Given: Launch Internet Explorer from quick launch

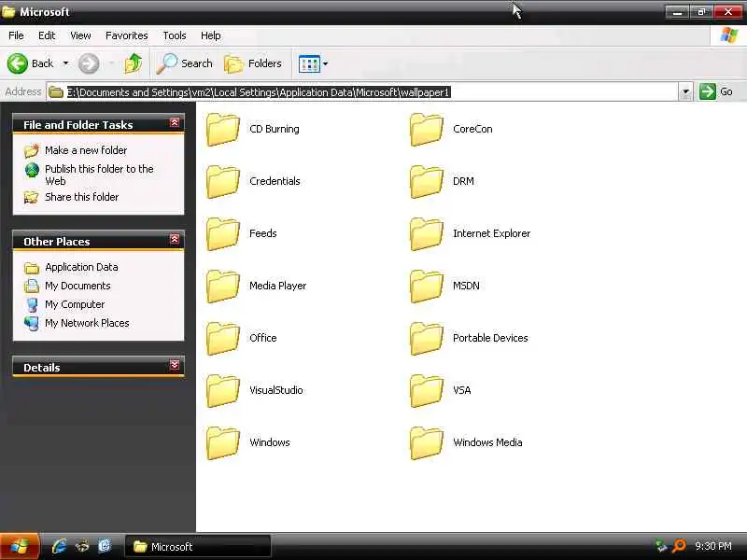Looking at the screenshot, I should [59, 546].
